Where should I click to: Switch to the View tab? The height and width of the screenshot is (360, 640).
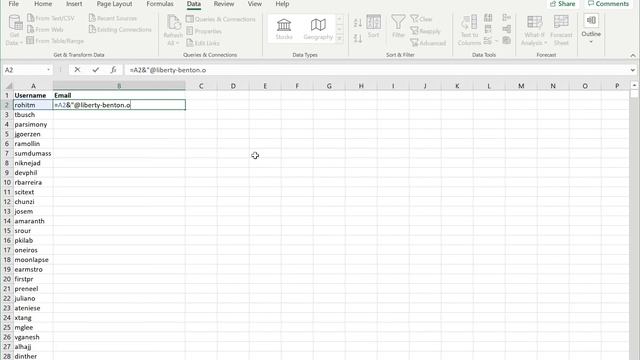pyautogui.click(x=255, y=4)
